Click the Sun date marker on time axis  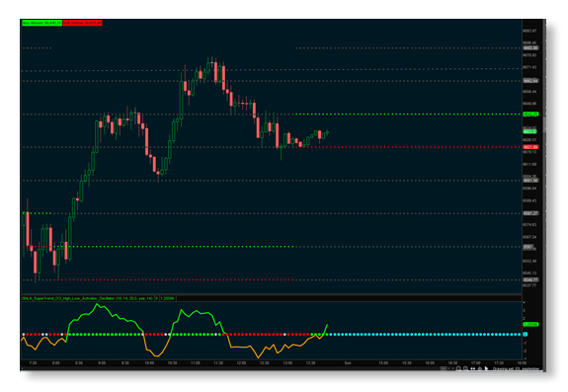click(348, 362)
